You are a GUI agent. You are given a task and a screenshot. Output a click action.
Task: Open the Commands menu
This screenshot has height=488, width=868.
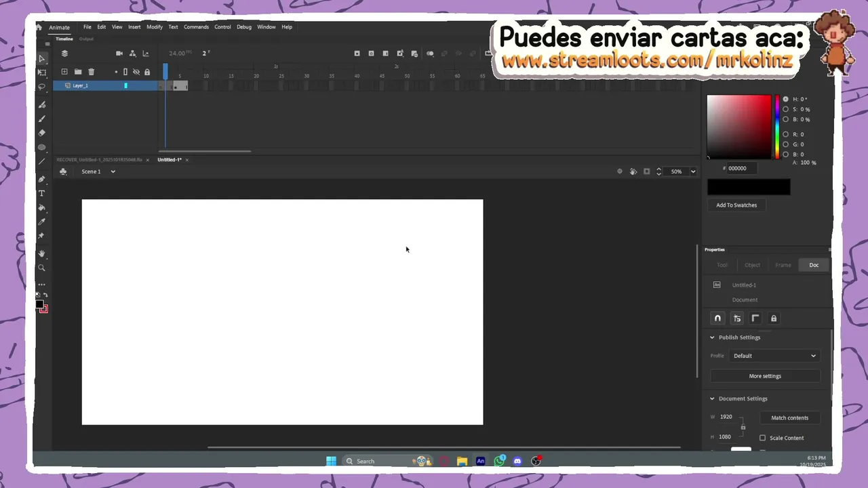(x=196, y=27)
